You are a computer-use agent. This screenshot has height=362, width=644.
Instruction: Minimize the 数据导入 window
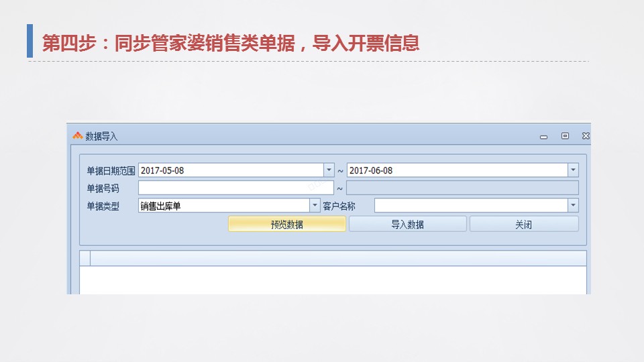[543, 137]
